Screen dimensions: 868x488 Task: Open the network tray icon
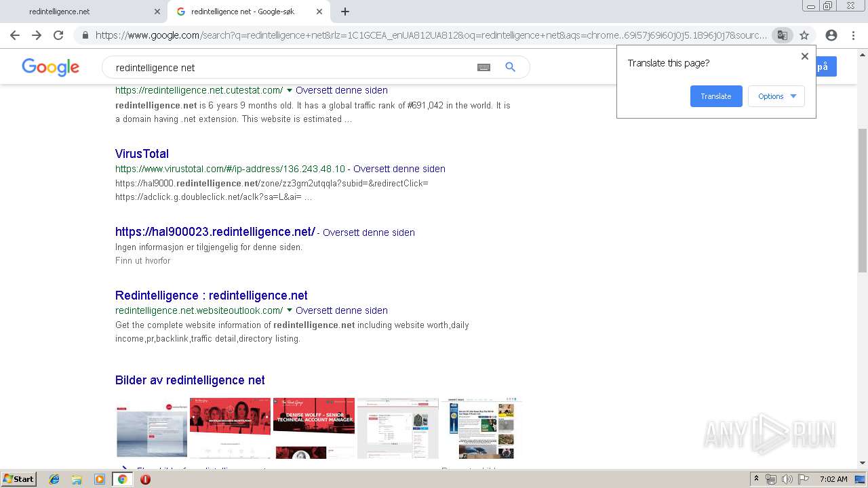click(771, 479)
